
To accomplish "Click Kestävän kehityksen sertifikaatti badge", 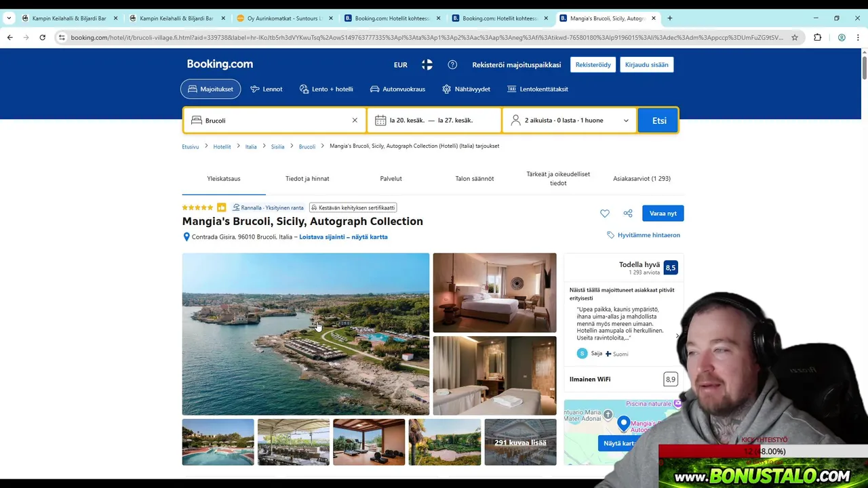I will (x=353, y=208).
